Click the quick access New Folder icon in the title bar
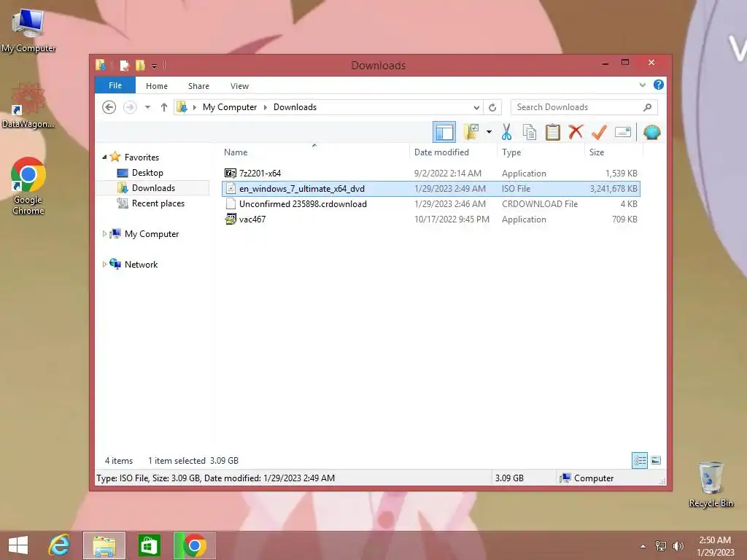The width and height of the screenshot is (747, 560). pyautogui.click(x=140, y=65)
